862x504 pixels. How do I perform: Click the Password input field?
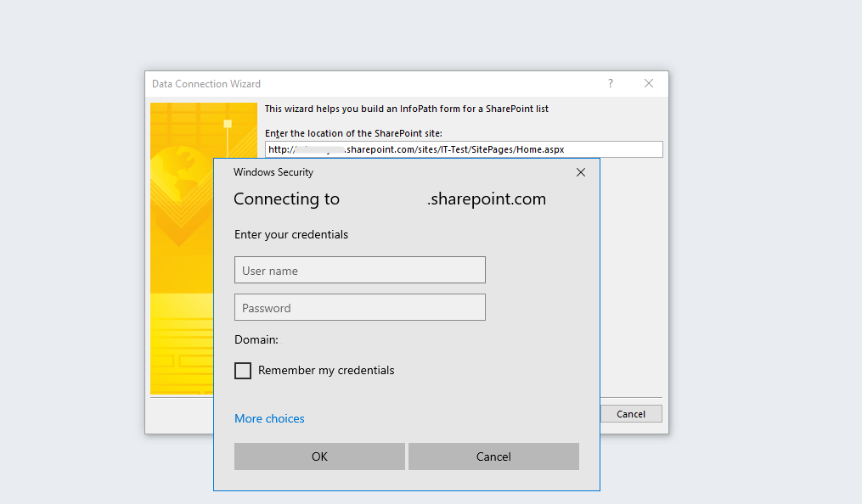click(x=359, y=306)
